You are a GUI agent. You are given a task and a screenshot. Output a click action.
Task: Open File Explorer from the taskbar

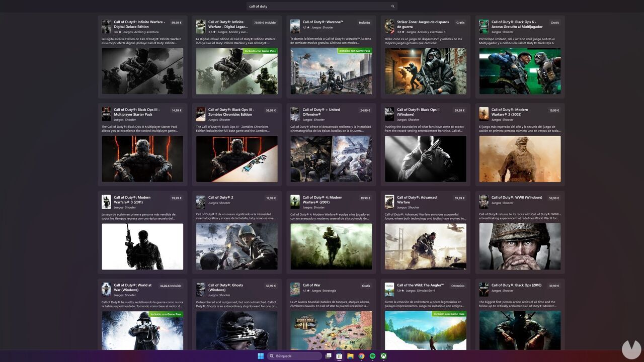351,356
